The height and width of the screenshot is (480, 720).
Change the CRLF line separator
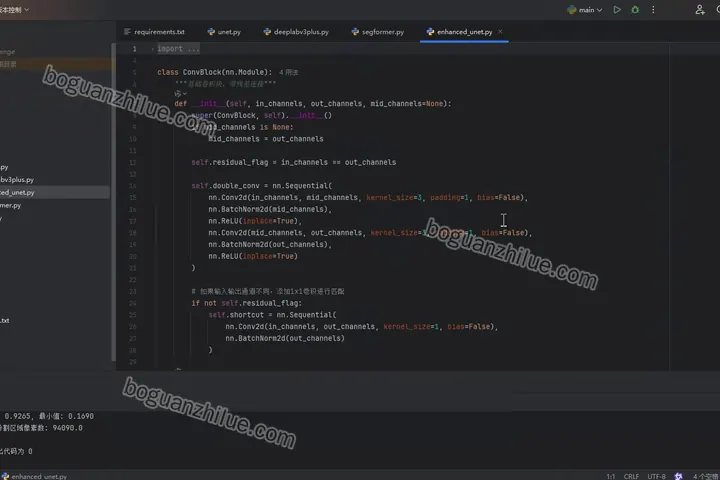[631, 476]
